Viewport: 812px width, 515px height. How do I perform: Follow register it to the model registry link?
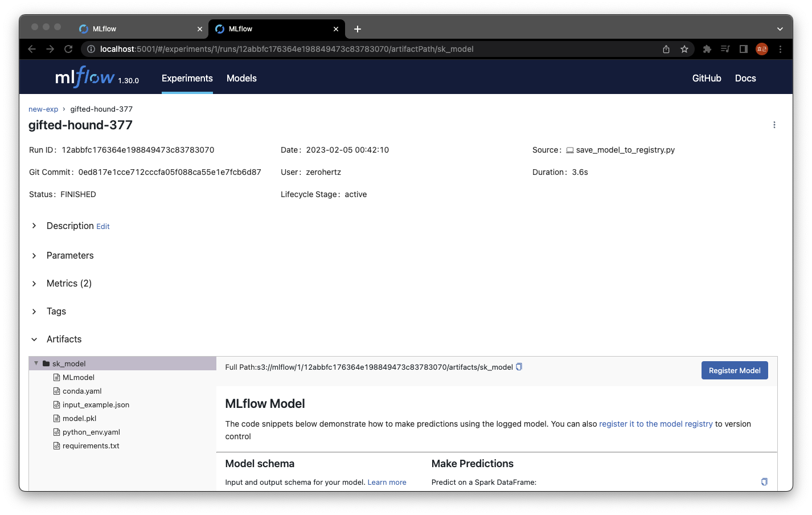point(656,424)
